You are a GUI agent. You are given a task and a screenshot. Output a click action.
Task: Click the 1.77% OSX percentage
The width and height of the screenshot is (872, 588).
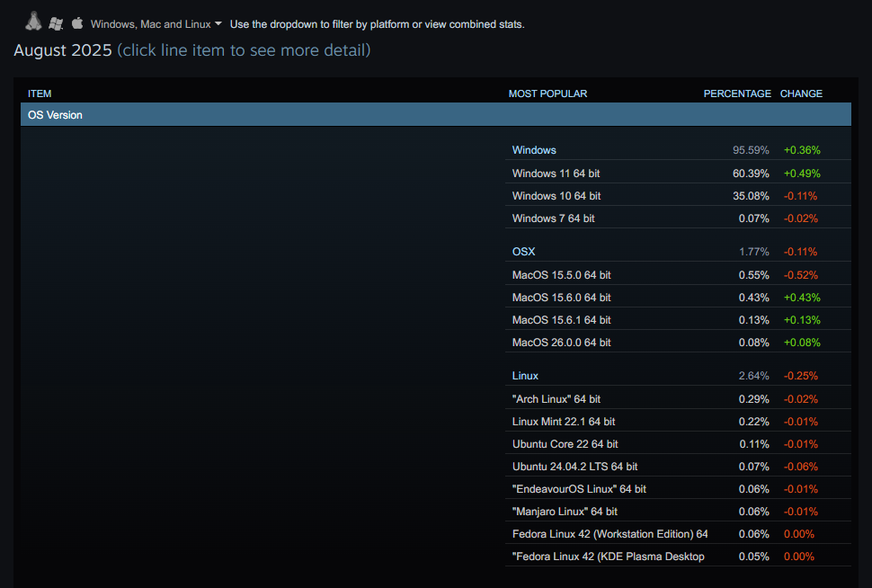pyautogui.click(x=753, y=252)
